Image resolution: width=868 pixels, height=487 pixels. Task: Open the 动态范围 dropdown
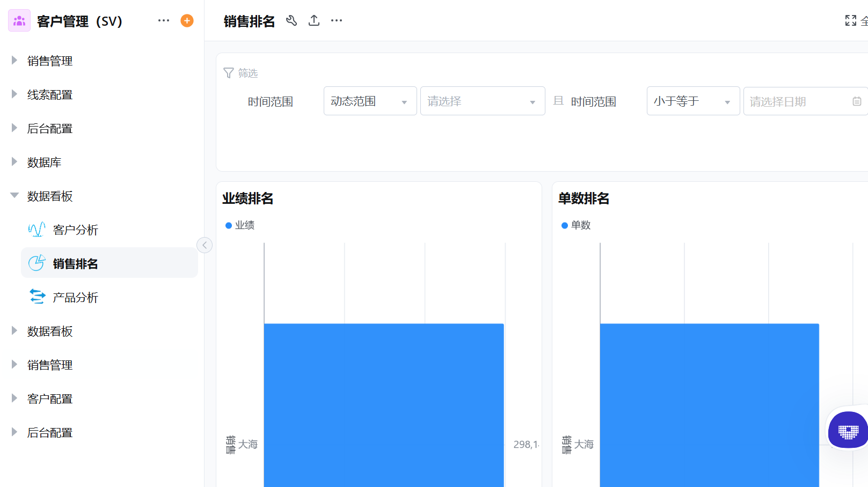370,101
